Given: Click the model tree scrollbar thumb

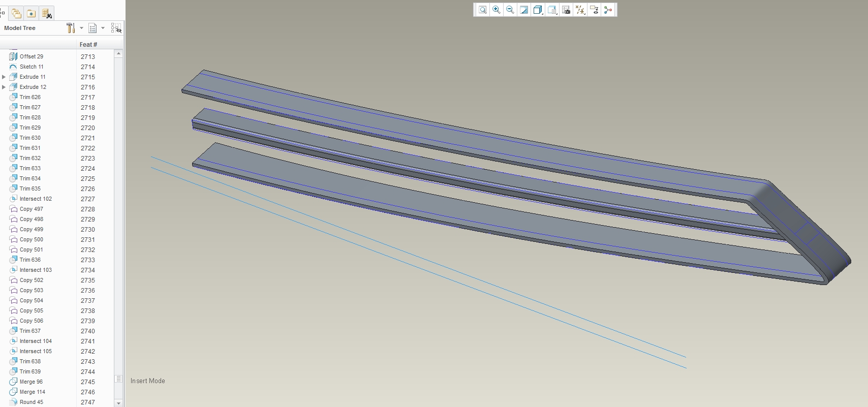Looking at the screenshot, I should coord(118,379).
